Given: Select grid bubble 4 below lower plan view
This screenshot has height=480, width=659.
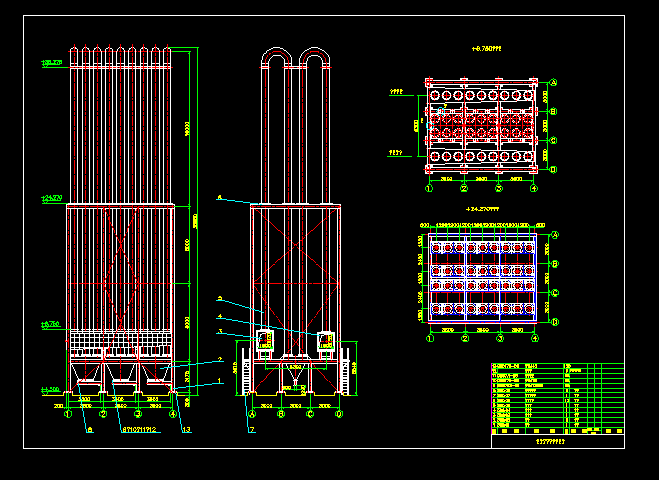Looking at the screenshot, I should [535, 338].
